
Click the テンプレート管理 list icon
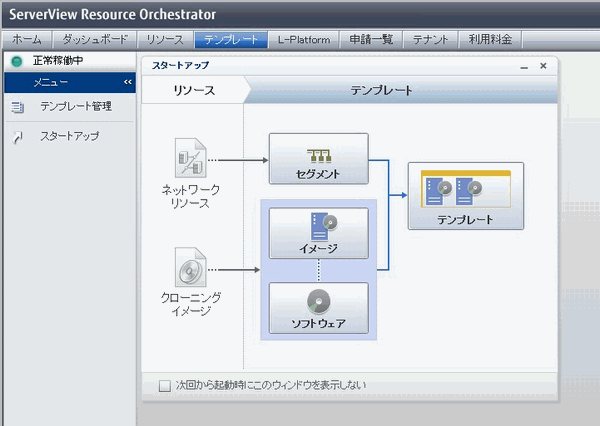click(x=17, y=107)
